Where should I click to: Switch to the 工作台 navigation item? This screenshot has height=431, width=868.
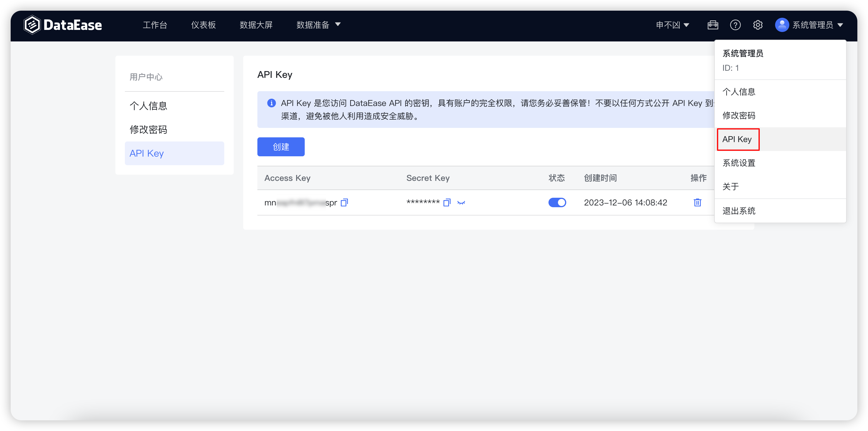(155, 25)
